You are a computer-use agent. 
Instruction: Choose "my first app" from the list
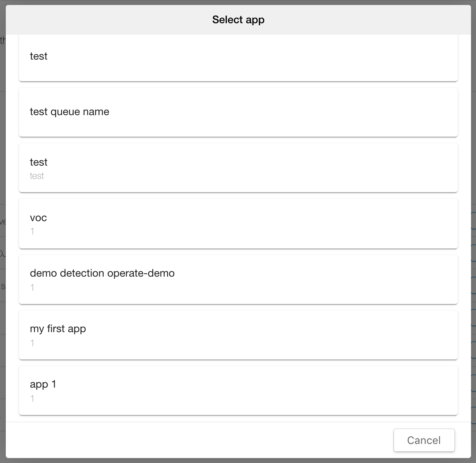[238, 335]
